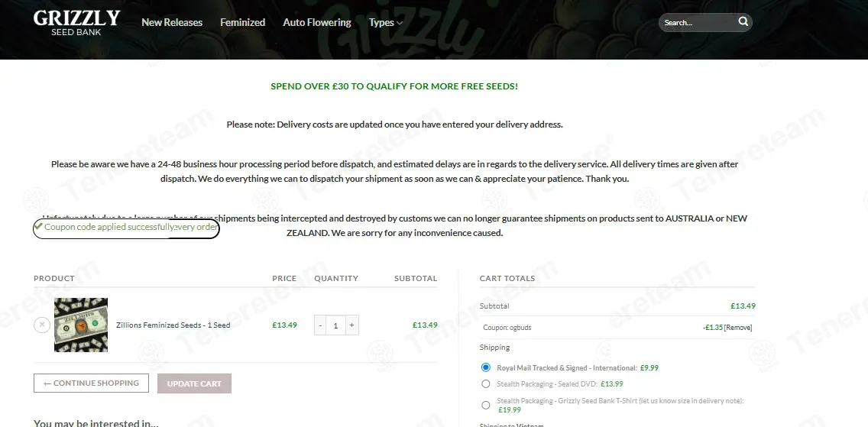This screenshot has height=427, width=868.
Task: Click the Coupon code applied successfully notice
Action: 126,228
